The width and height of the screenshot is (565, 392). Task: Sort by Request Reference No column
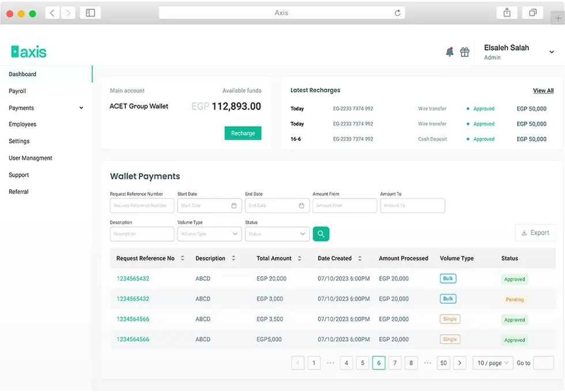click(x=182, y=258)
